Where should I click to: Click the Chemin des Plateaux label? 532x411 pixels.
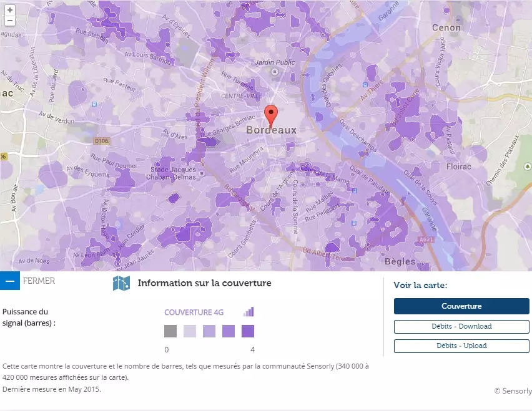coord(503,160)
